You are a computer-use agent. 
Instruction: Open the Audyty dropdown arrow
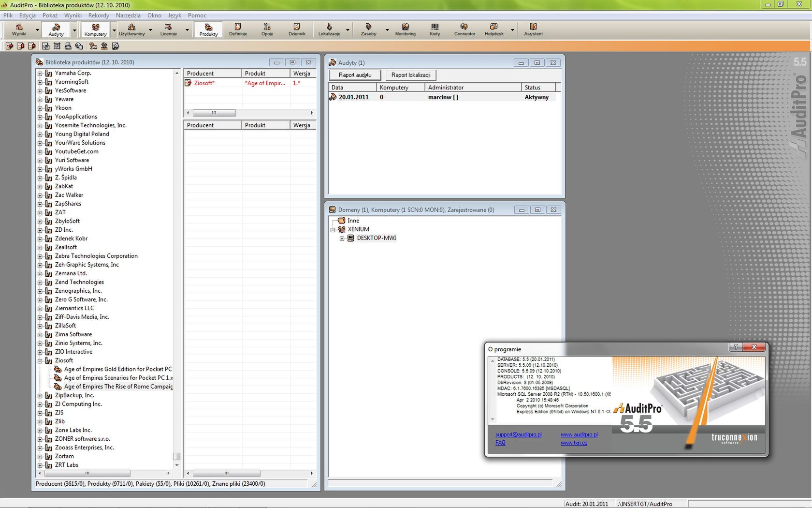click(74, 30)
